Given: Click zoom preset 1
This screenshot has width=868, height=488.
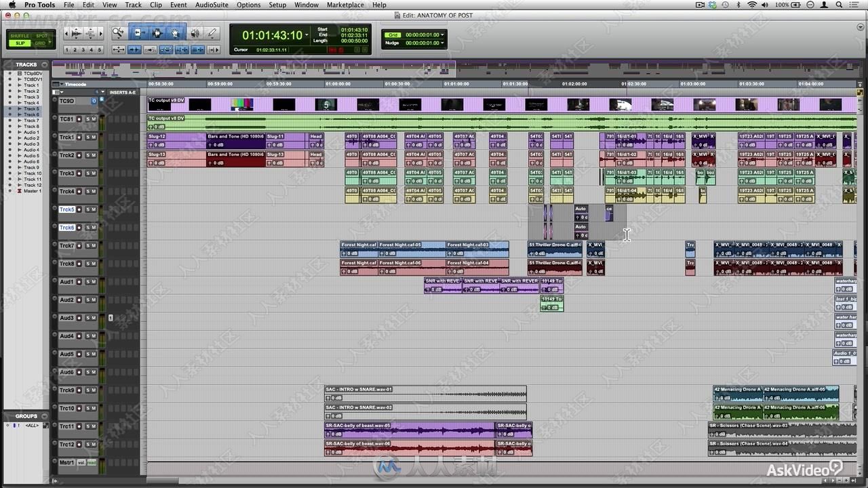Looking at the screenshot, I should pyautogui.click(x=67, y=49).
